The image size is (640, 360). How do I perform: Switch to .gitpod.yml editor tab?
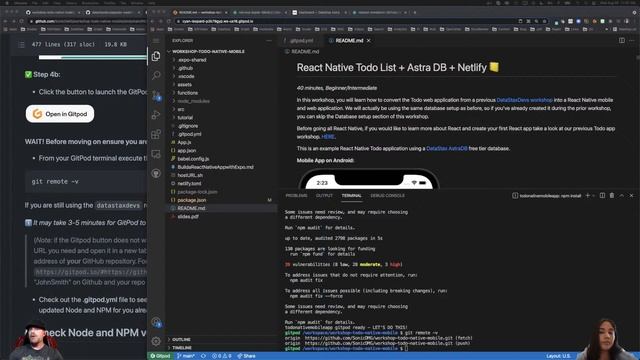302,40
